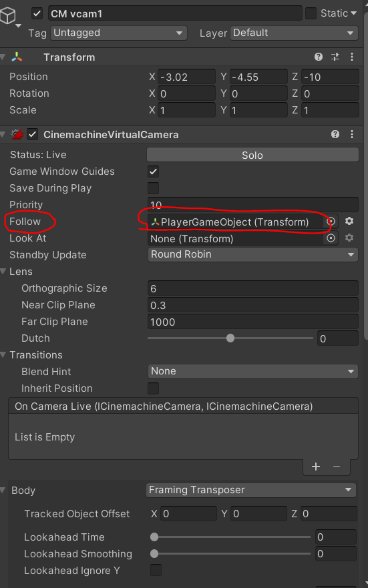Click the Orthographic Size label
This screenshot has height=588, width=368.
tap(64, 288)
